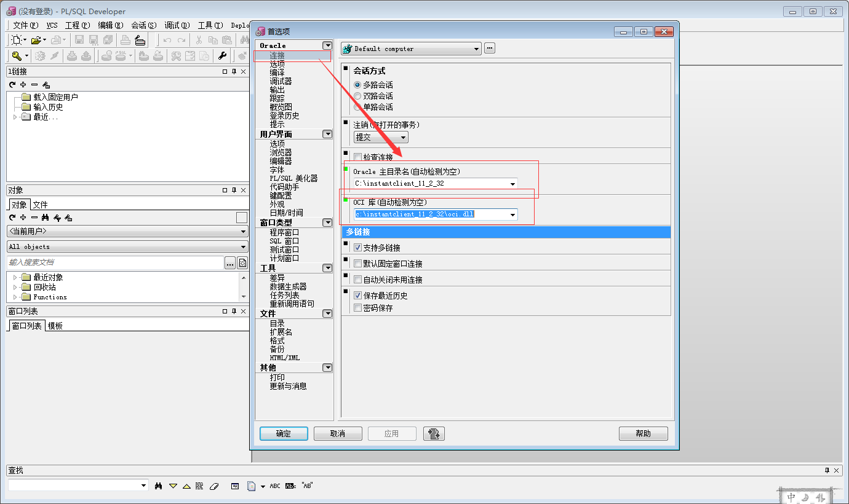
Task: Click the 帮助 button
Action: (x=644, y=433)
